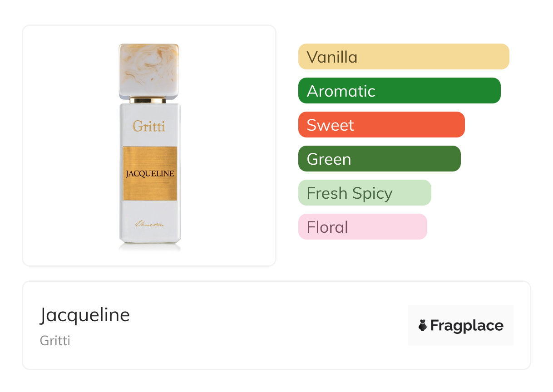Viewport: 553px width, 392px height.
Task: Select the pink Floral accord bar
Action: [x=362, y=227]
